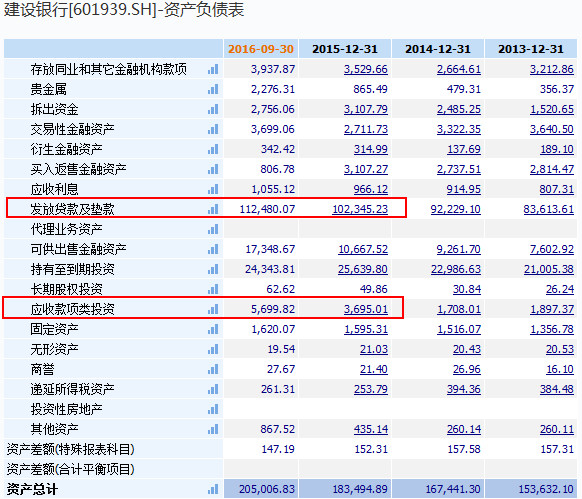Image resolution: width=582 pixels, height=499 pixels.
Task: Click the 2013-12-31 column header
Action: (531, 49)
